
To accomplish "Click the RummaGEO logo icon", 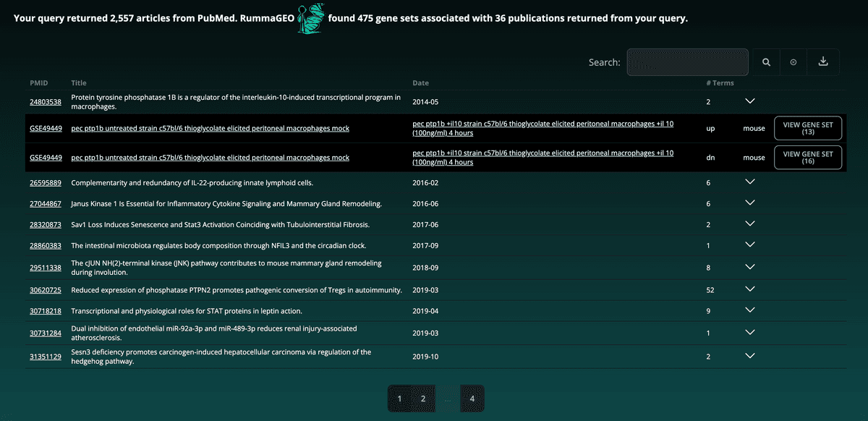I will (x=312, y=17).
